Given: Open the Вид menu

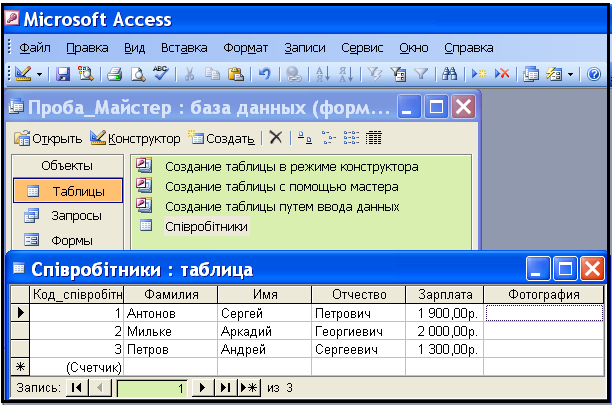Looking at the screenshot, I should coord(135,48).
